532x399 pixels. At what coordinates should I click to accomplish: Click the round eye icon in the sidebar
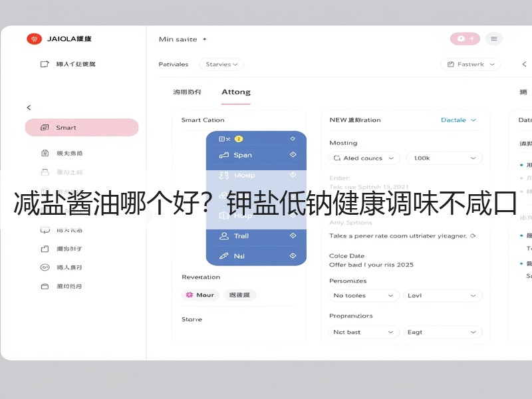pyautogui.click(x=45, y=267)
